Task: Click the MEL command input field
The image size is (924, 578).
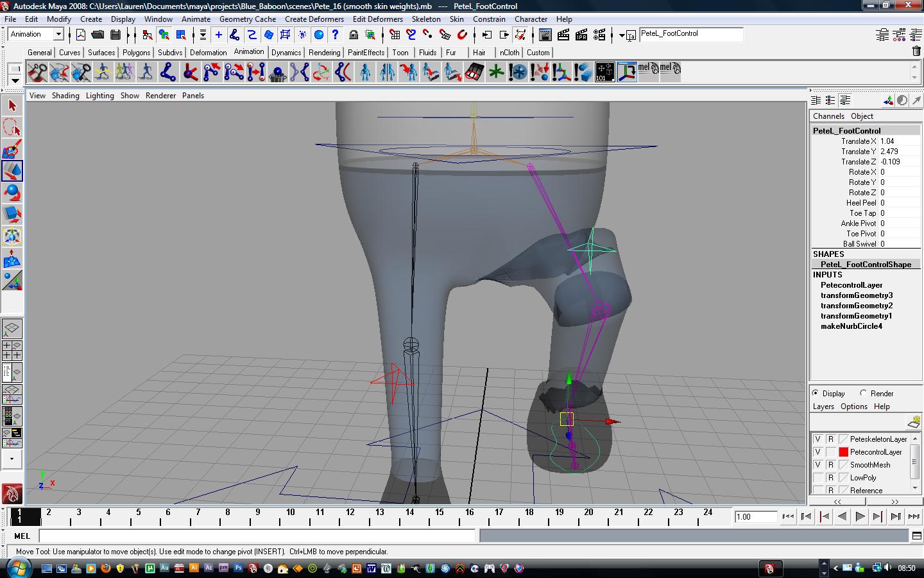Action: (257, 536)
